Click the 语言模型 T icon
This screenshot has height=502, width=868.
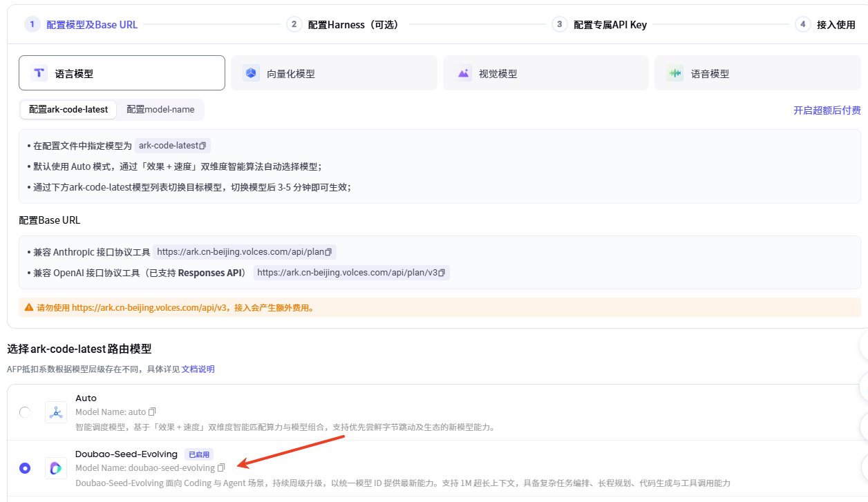(x=39, y=73)
